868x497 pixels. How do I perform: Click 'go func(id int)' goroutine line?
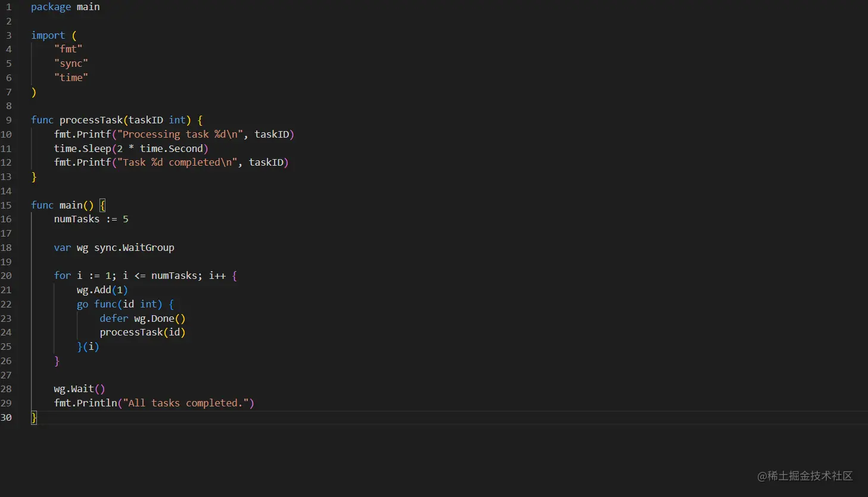pyautogui.click(x=125, y=305)
